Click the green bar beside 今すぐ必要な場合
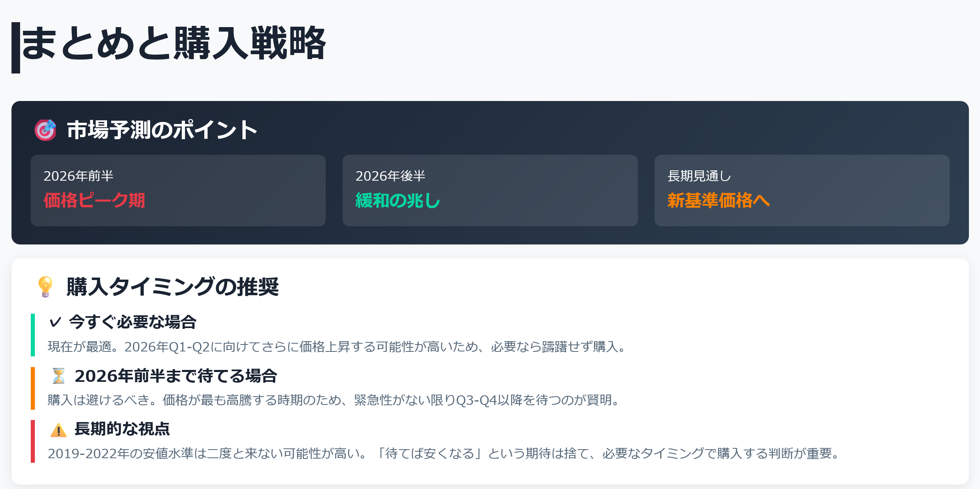The image size is (980, 489). (x=33, y=335)
